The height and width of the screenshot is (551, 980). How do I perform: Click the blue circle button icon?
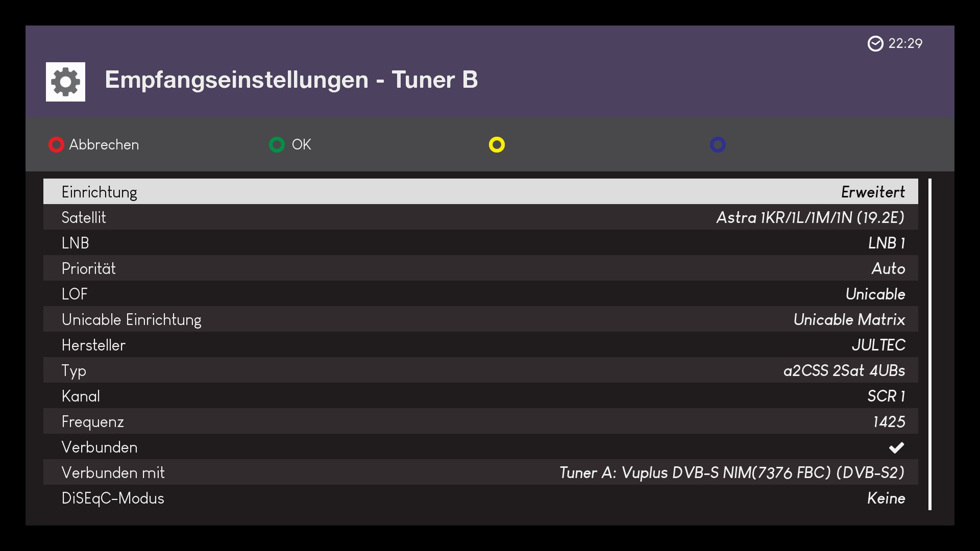tap(718, 145)
